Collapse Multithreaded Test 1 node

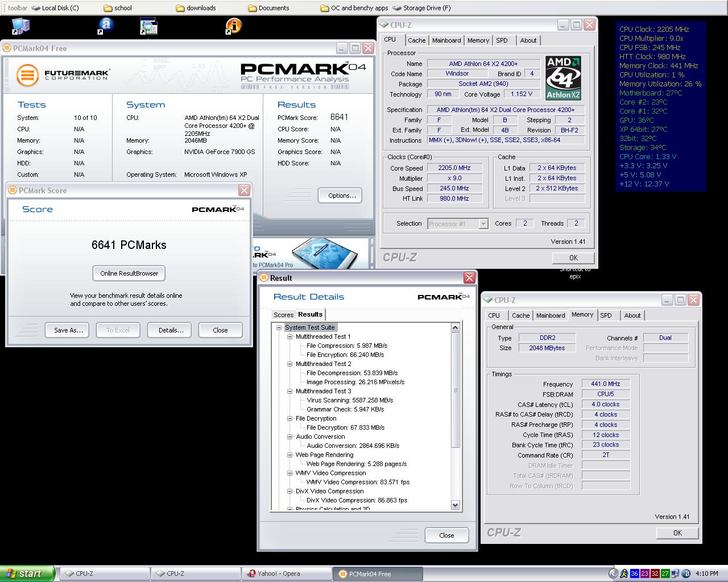click(289, 337)
